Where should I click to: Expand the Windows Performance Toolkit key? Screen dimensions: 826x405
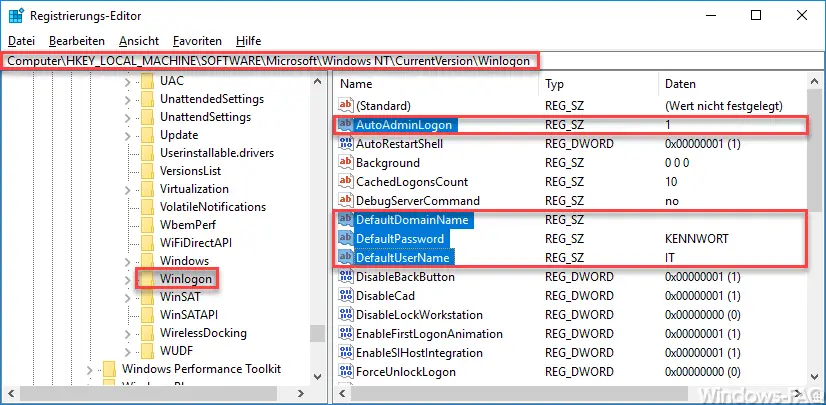(x=90, y=370)
